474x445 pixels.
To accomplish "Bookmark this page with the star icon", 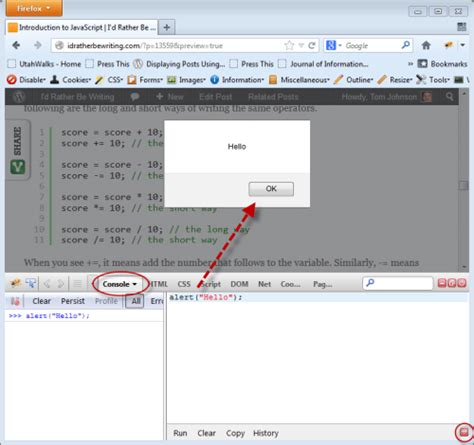I will [289, 45].
